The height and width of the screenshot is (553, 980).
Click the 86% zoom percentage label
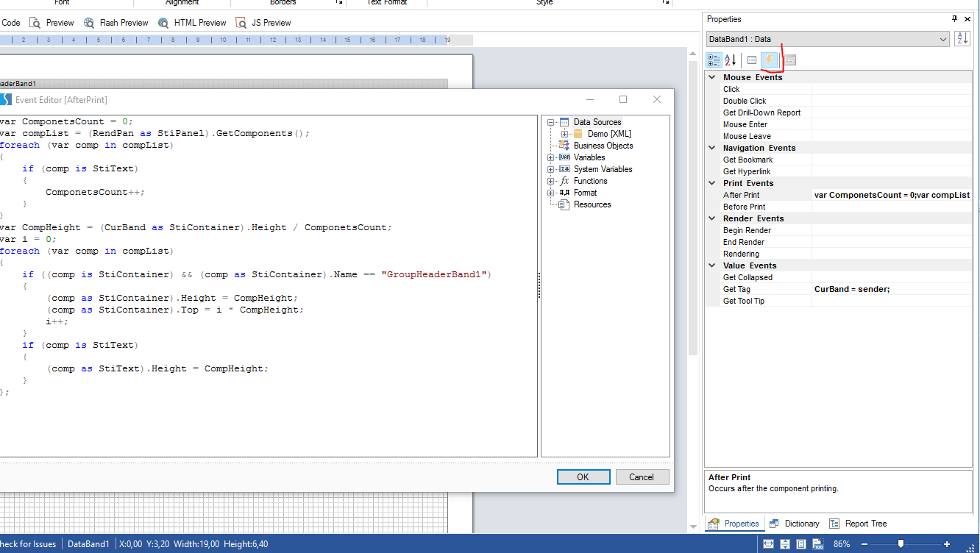[842, 544]
